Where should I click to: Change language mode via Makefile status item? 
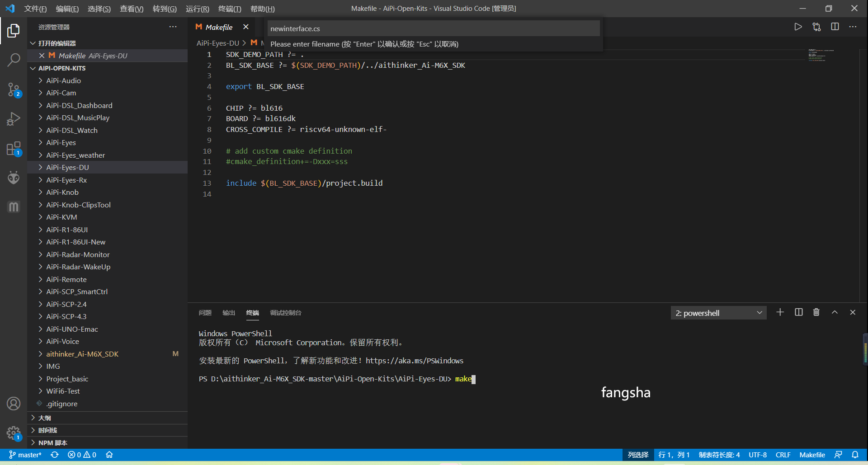point(812,455)
